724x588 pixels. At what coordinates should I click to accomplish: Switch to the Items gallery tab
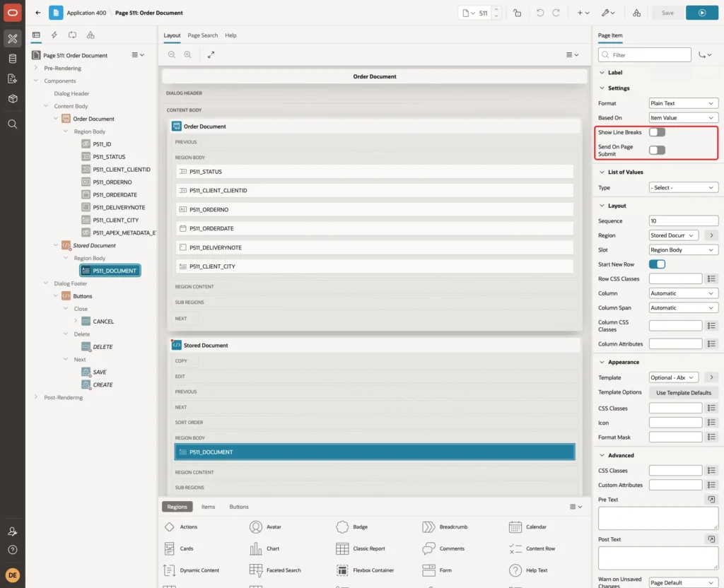209,507
